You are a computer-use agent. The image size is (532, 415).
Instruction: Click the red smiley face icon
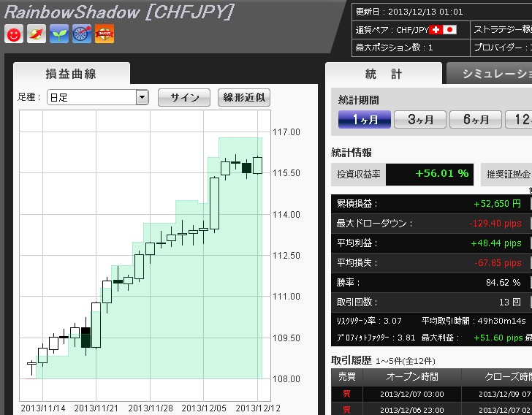(x=14, y=34)
